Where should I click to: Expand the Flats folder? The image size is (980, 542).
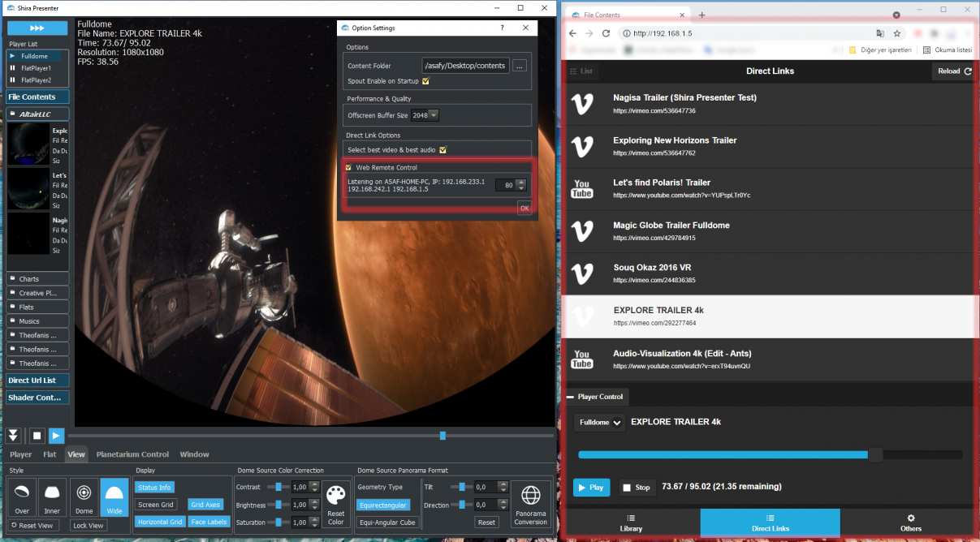coord(37,308)
